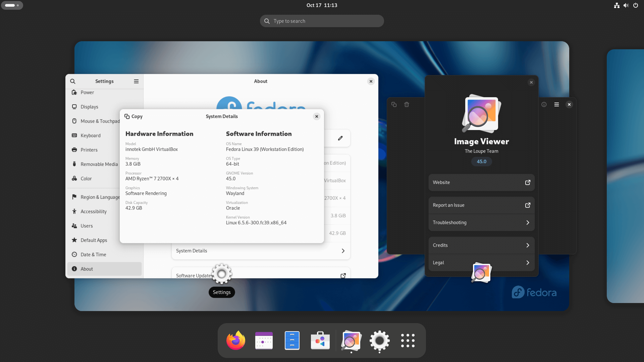
Task: Select Power settings menu item
Action: pos(87,92)
